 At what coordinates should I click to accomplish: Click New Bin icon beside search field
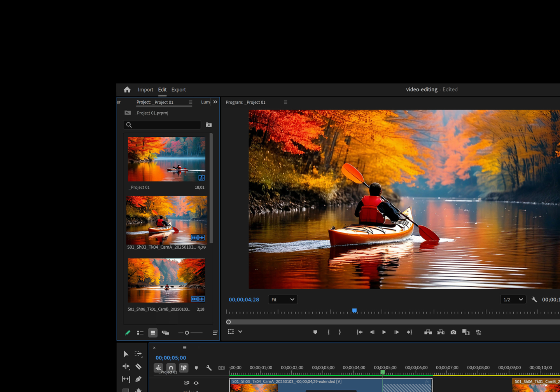209,125
